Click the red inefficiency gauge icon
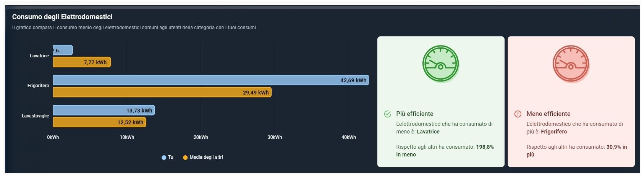Screen dimensions: 644x176 [x=571, y=63]
